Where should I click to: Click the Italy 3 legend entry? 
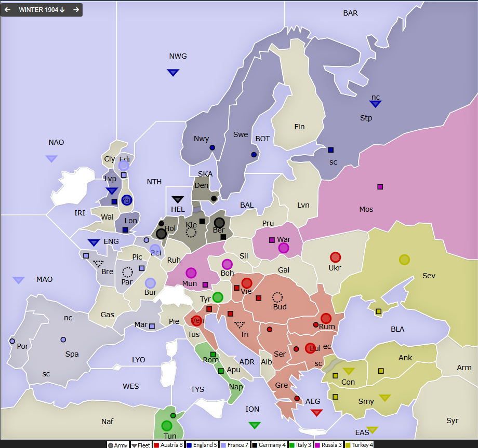tap(300, 445)
